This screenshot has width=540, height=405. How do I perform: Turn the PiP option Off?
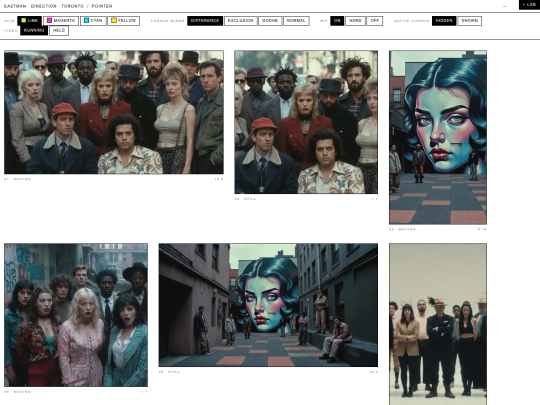[x=374, y=21]
